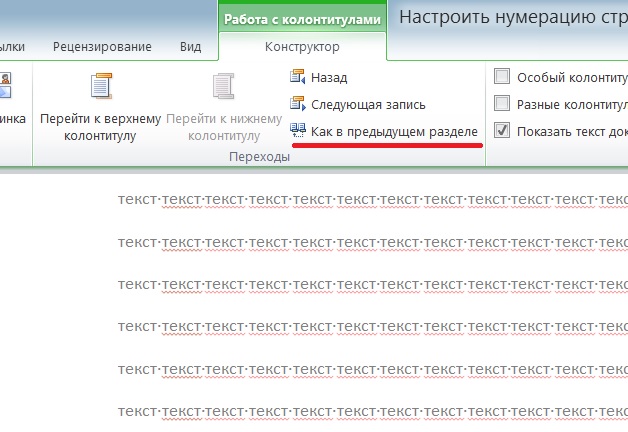Click the Переходы group label
This screenshot has width=628, height=432.
click(260, 157)
